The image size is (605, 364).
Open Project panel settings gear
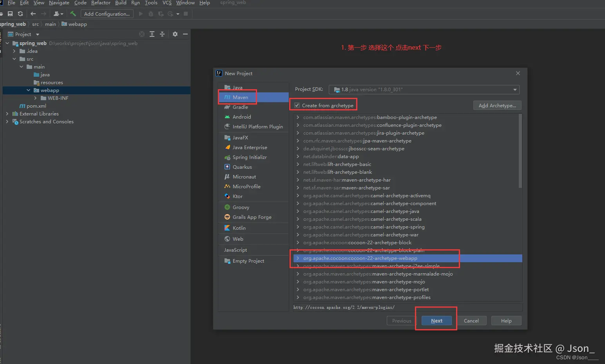click(175, 34)
